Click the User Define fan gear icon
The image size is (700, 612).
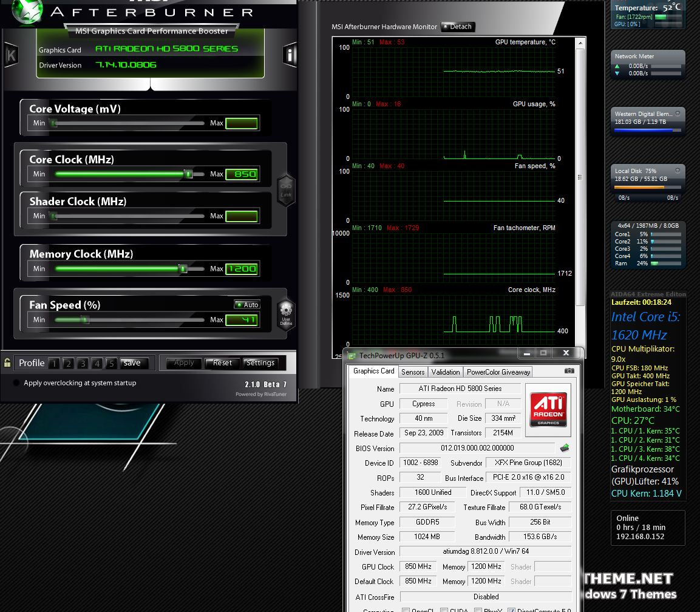286,314
